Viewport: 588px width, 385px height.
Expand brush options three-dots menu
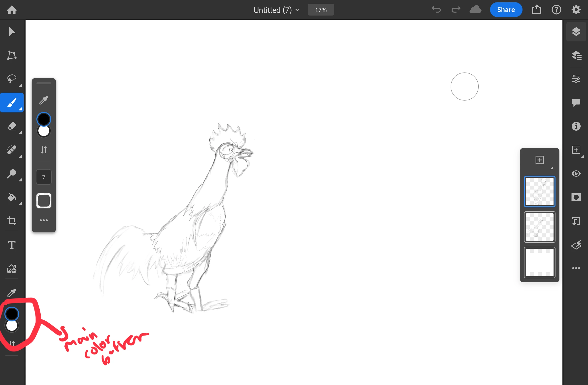(44, 220)
